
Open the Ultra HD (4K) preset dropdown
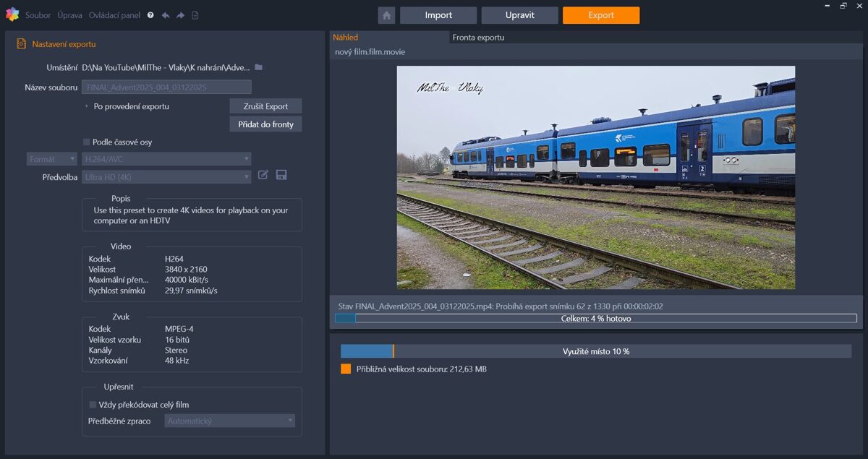pyautogui.click(x=166, y=177)
